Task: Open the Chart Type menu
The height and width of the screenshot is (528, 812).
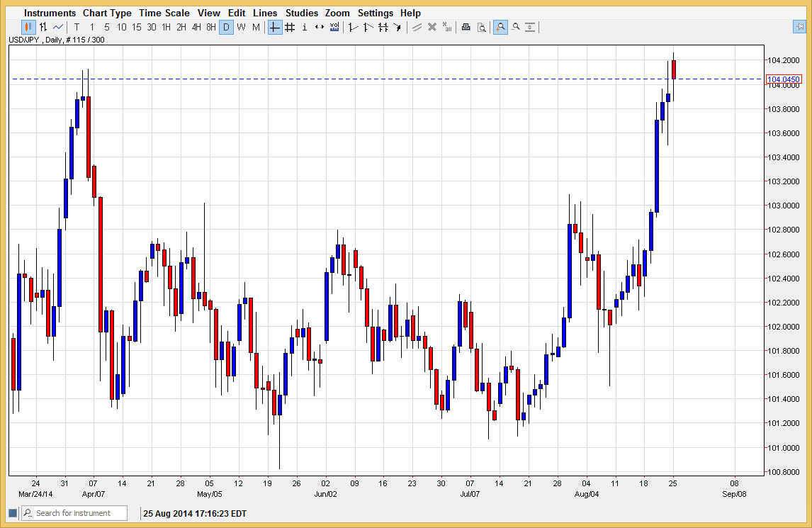Action: pyautogui.click(x=107, y=13)
